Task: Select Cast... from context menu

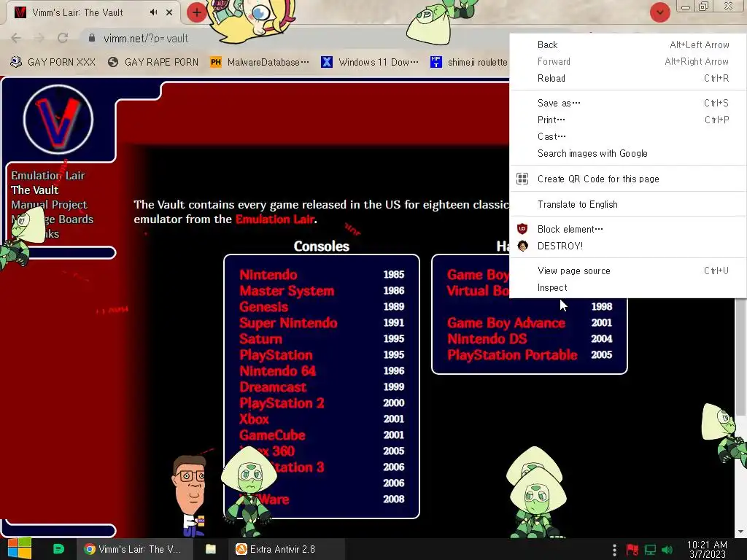Action: (627, 136)
